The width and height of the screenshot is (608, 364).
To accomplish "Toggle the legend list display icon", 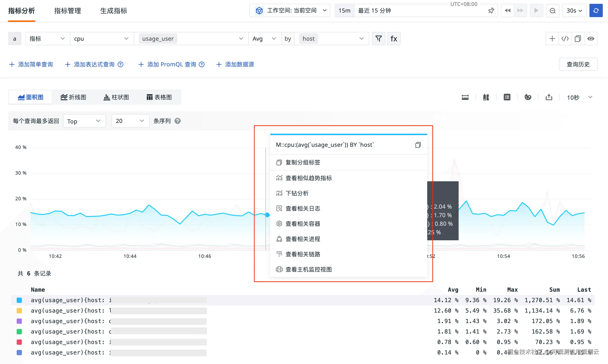I will pyautogui.click(x=507, y=97).
